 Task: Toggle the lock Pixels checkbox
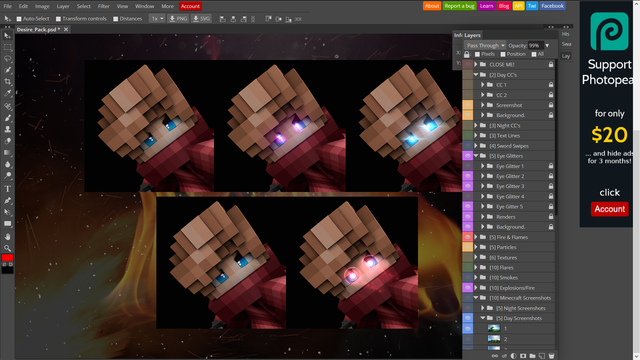[477, 54]
